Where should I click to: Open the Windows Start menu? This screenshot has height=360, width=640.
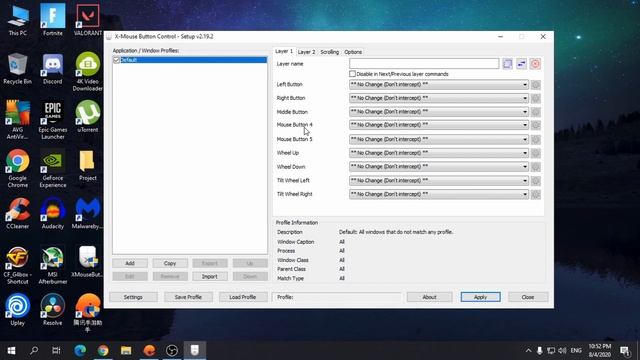pyautogui.click(x=11, y=351)
